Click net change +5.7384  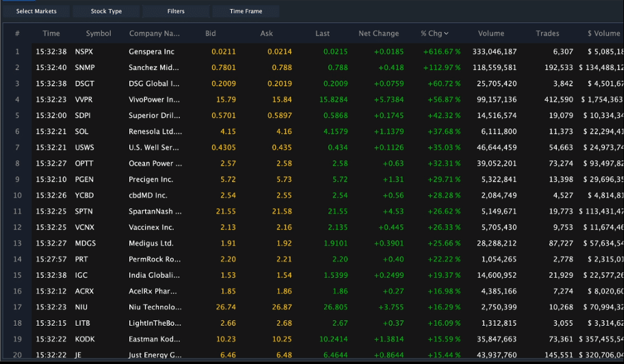pyautogui.click(x=389, y=99)
